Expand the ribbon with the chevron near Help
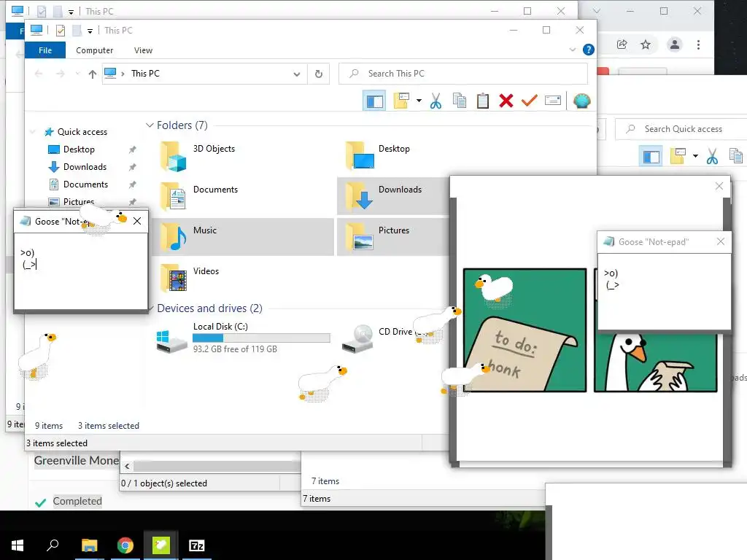Screen dimensions: 747x560 pos(572,50)
